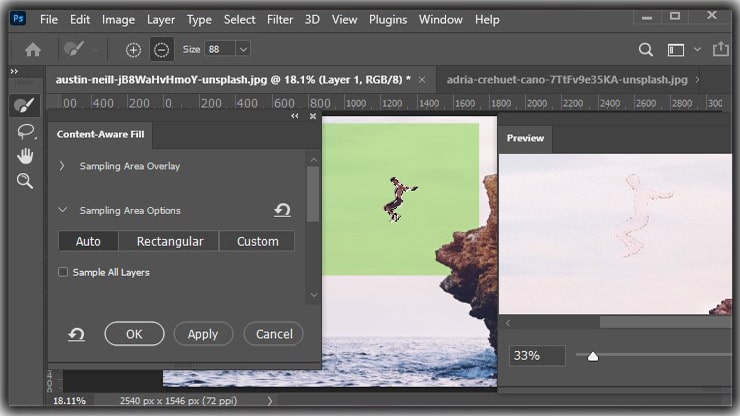Choose the Custom sampling area option

tap(258, 241)
